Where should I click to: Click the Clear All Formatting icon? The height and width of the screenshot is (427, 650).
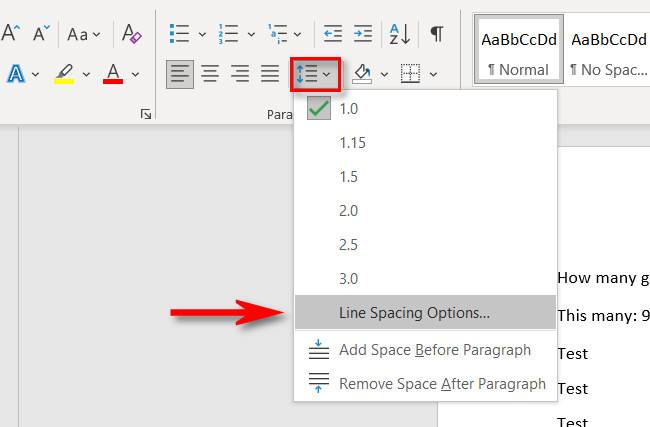132,34
